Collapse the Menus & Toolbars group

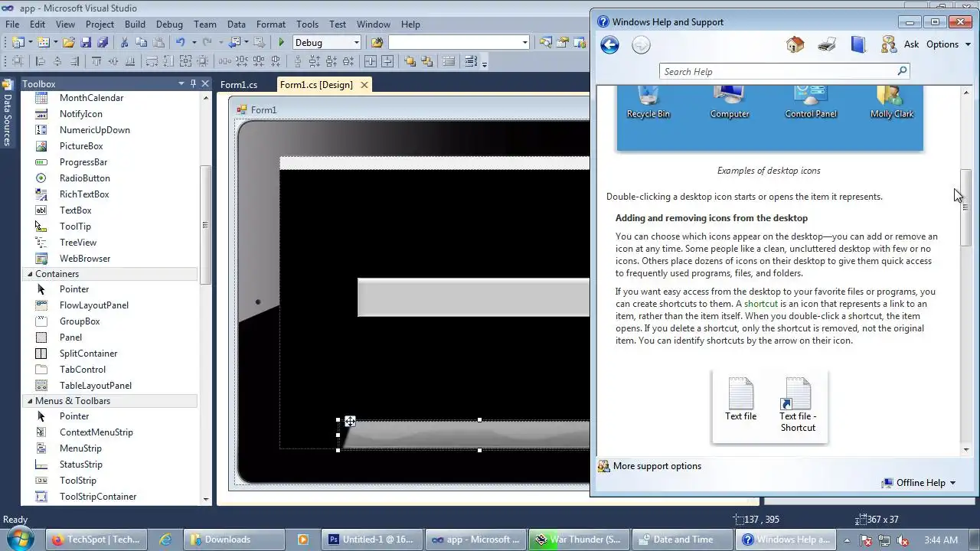[x=30, y=401]
